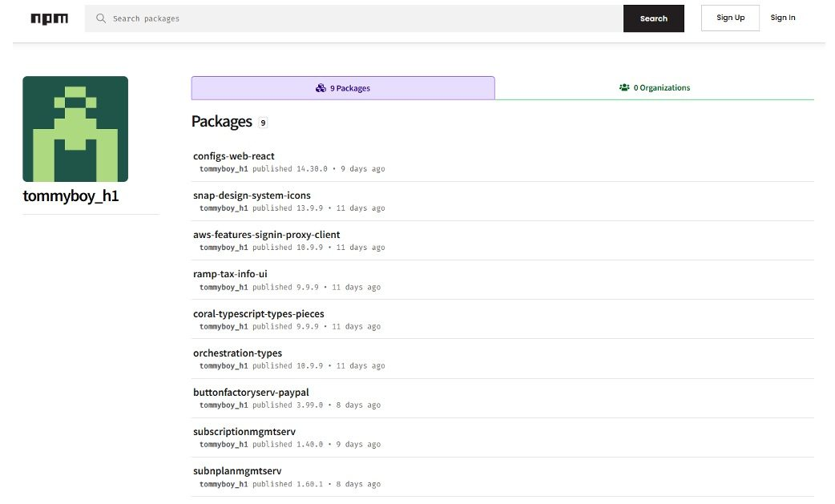The width and height of the screenshot is (835, 504).
Task: Open the coral-typescript-types-pieces package
Action: click(x=258, y=313)
